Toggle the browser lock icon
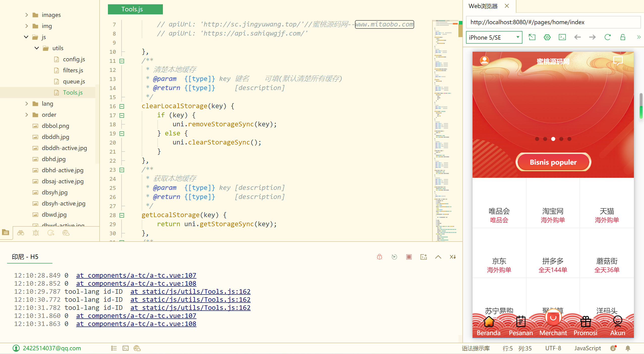644x354 pixels. (623, 37)
